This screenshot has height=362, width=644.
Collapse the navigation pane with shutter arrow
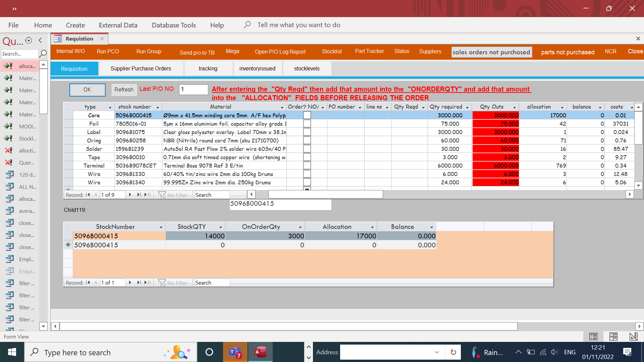pos(40,40)
